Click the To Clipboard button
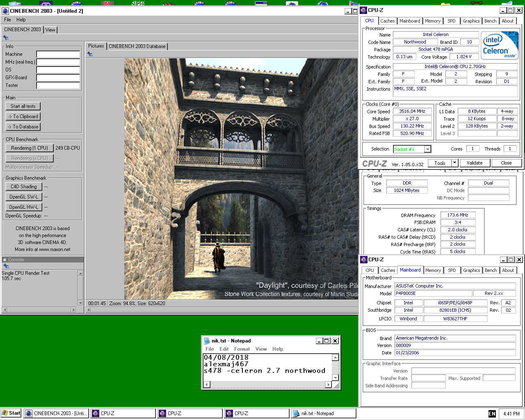 [x=23, y=116]
